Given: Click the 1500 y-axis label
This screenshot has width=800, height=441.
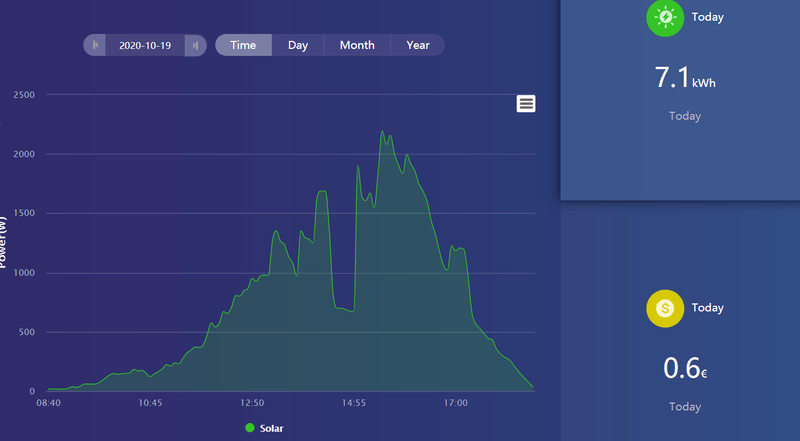Looking at the screenshot, I should [x=24, y=213].
